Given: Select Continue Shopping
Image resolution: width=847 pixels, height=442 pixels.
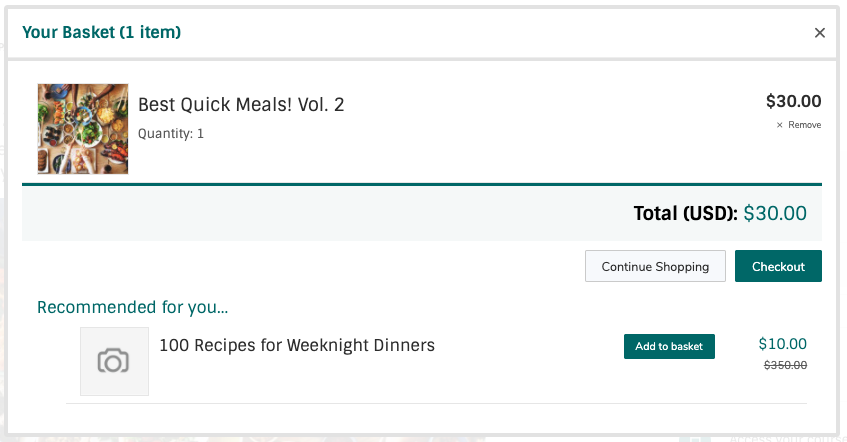Looking at the screenshot, I should tap(655, 266).
